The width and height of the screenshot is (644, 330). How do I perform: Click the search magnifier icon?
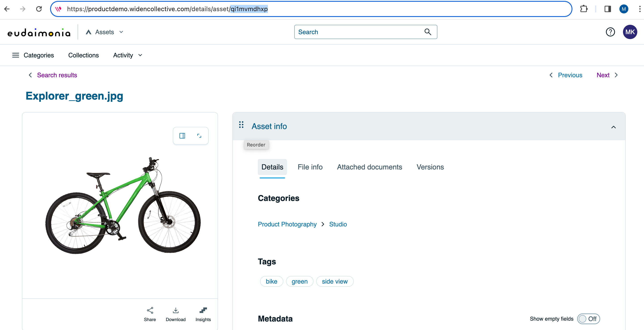pyautogui.click(x=428, y=32)
